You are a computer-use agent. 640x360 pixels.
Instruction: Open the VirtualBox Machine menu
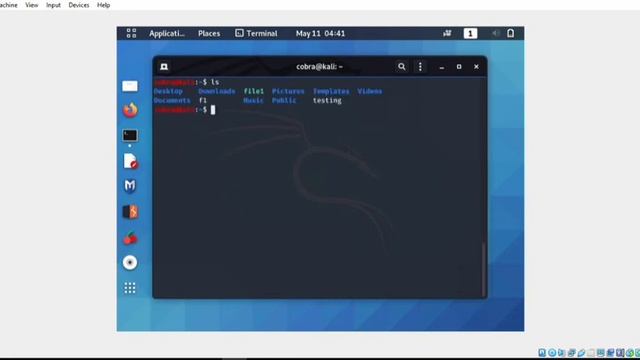(x=9, y=5)
